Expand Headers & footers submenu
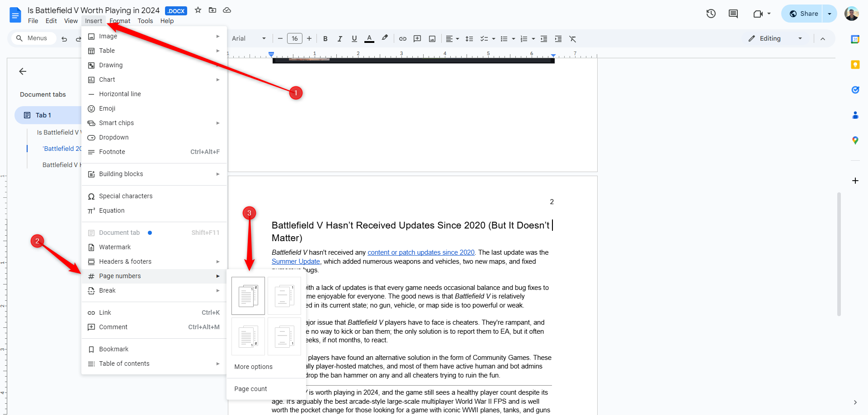This screenshot has height=415, width=868. 154,261
